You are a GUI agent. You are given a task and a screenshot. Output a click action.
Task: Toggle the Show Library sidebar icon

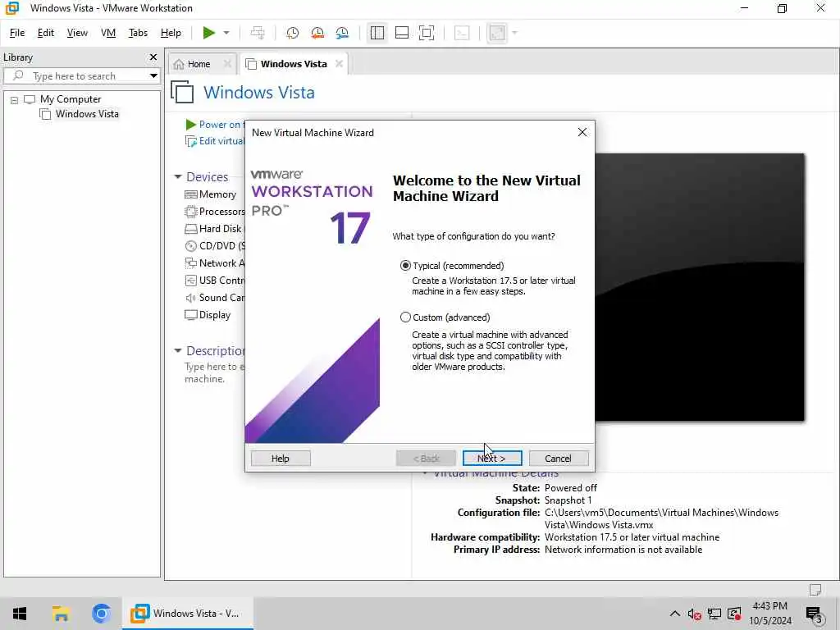pyautogui.click(x=377, y=33)
